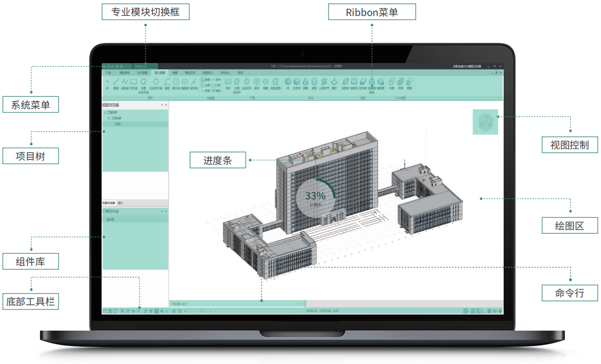The height and width of the screenshot is (364, 601).
Task: Open the 编辑 ribbon tab
Action: (x=175, y=73)
